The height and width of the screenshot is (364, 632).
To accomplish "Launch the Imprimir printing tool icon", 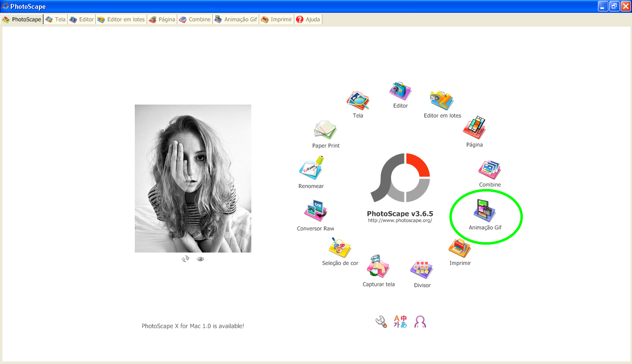I will click(459, 248).
